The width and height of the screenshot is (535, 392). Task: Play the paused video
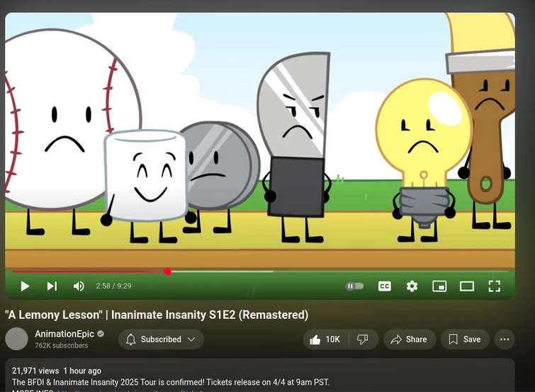tap(25, 286)
